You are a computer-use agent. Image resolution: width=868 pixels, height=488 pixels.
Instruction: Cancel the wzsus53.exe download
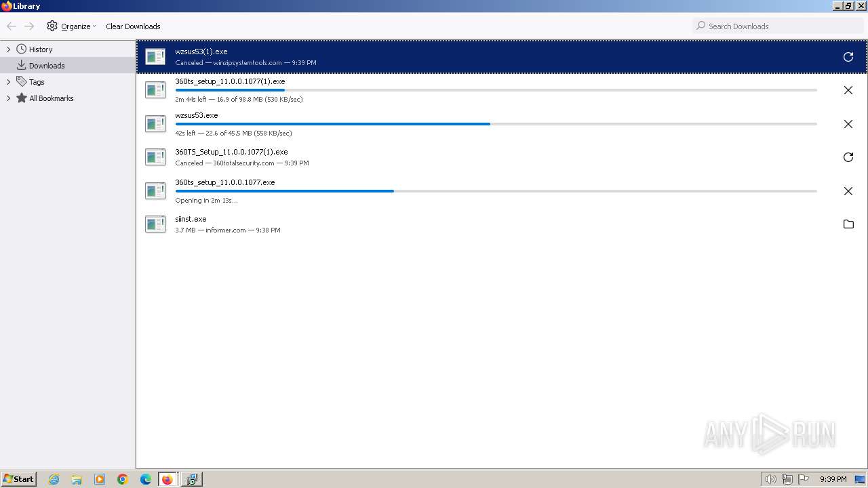point(848,124)
